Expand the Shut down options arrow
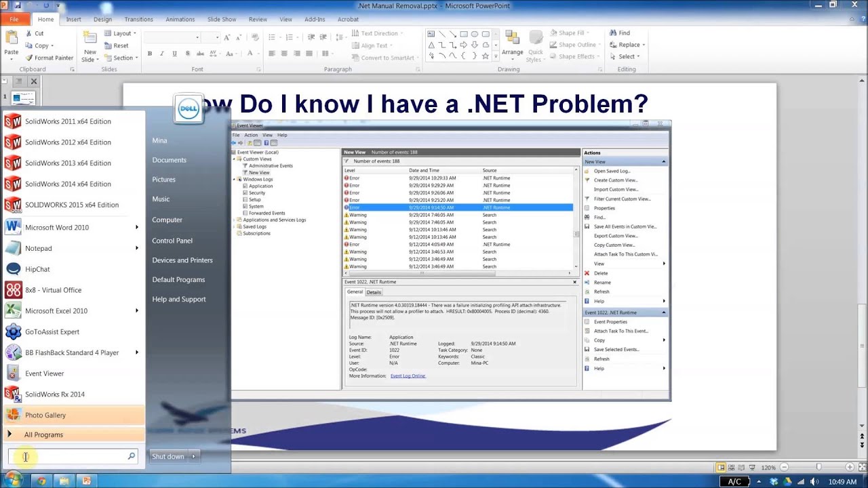The width and height of the screenshot is (868, 488). coord(193,456)
